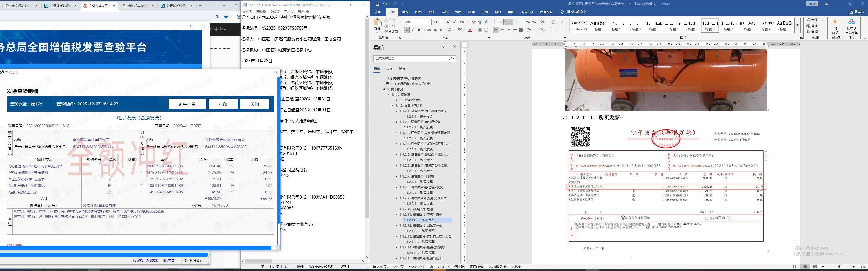Viewport: 868px width, 271px height.
Task: Open the References (引用) ribbon tab
Action: (x=458, y=12)
